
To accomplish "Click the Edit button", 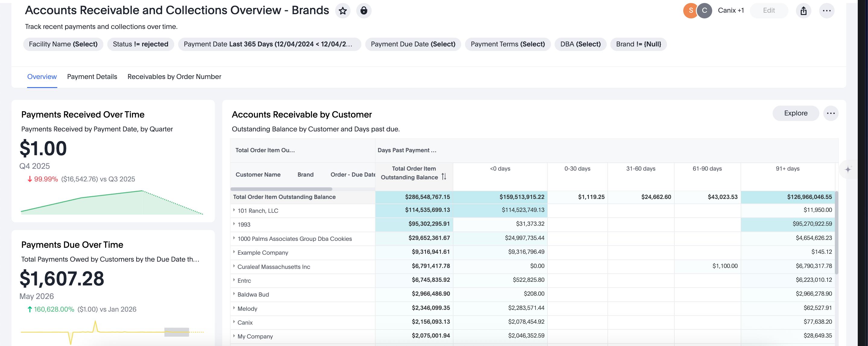I will 769,11.
